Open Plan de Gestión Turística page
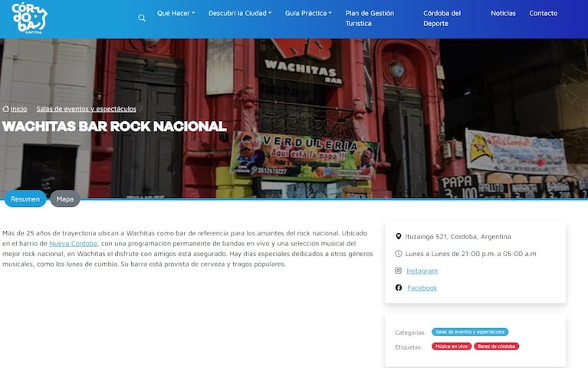588x368 pixels. point(370,18)
